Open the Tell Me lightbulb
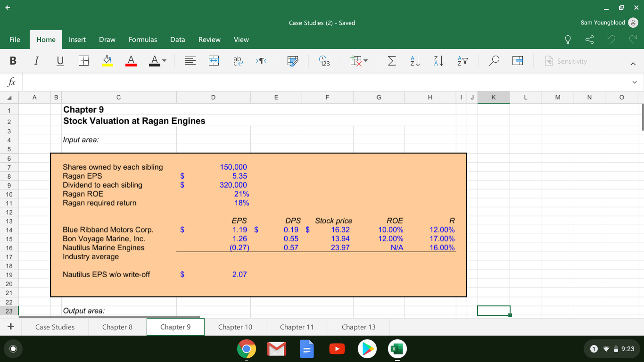The width and height of the screenshot is (644, 362). [x=568, y=40]
